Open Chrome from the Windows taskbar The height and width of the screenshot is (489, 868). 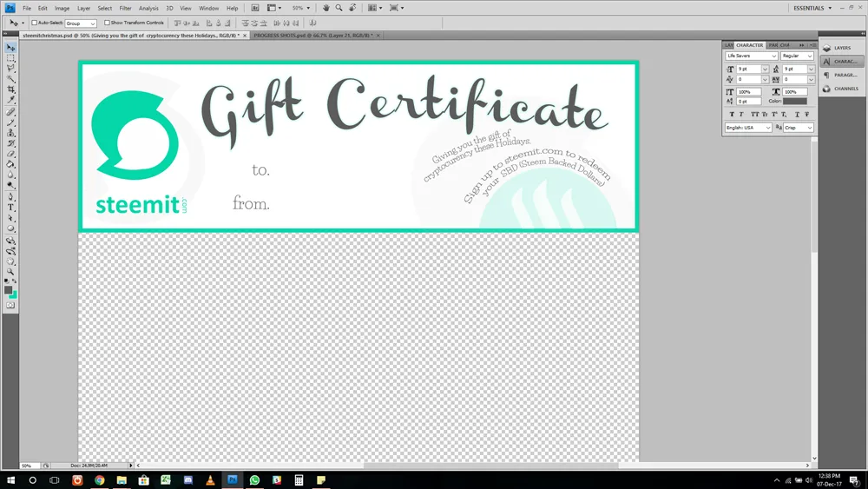click(100, 480)
